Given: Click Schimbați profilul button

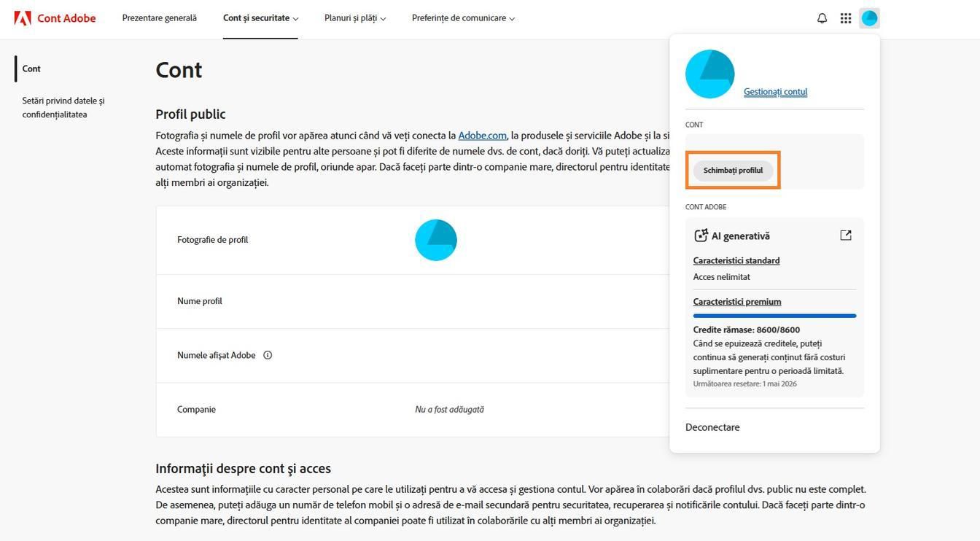Looking at the screenshot, I should point(733,171).
